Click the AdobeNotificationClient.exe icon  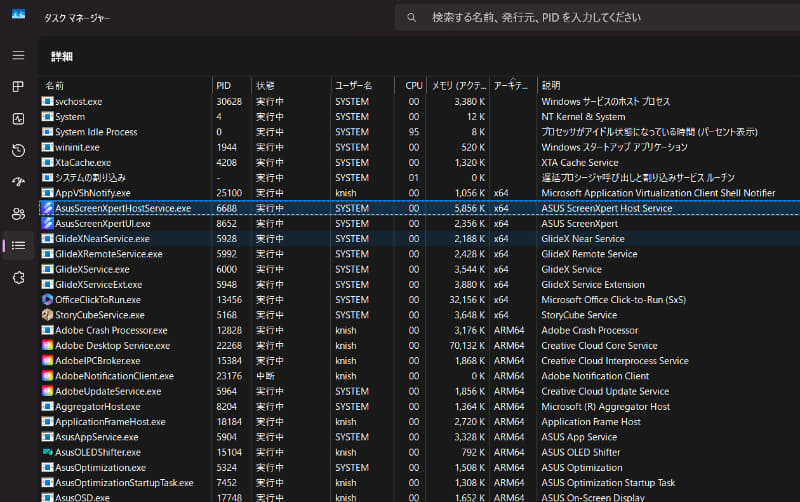tap(47, 376)
